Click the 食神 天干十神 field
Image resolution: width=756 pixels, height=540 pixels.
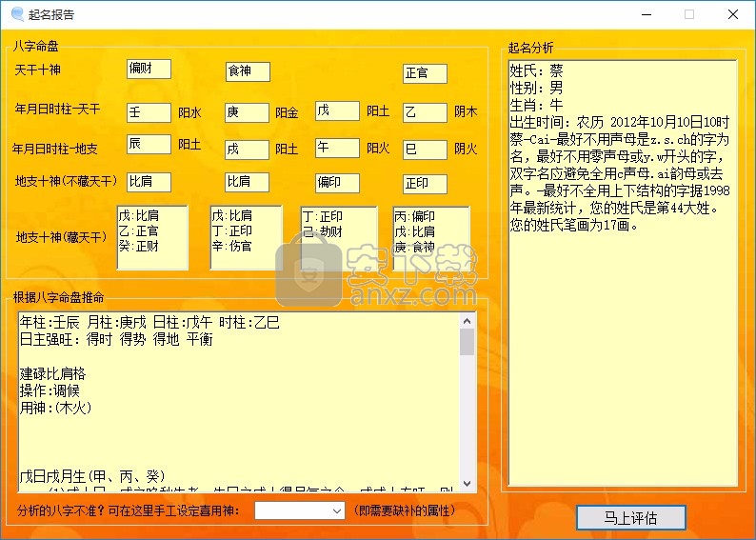pyautogui.click(x=248, y=71)
